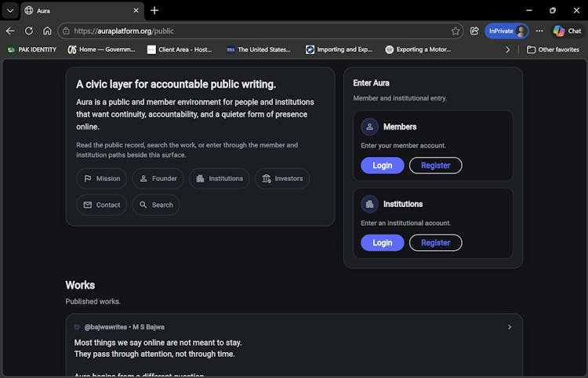
Task: Open the Founder person chip
Action: tap(158, 179)
